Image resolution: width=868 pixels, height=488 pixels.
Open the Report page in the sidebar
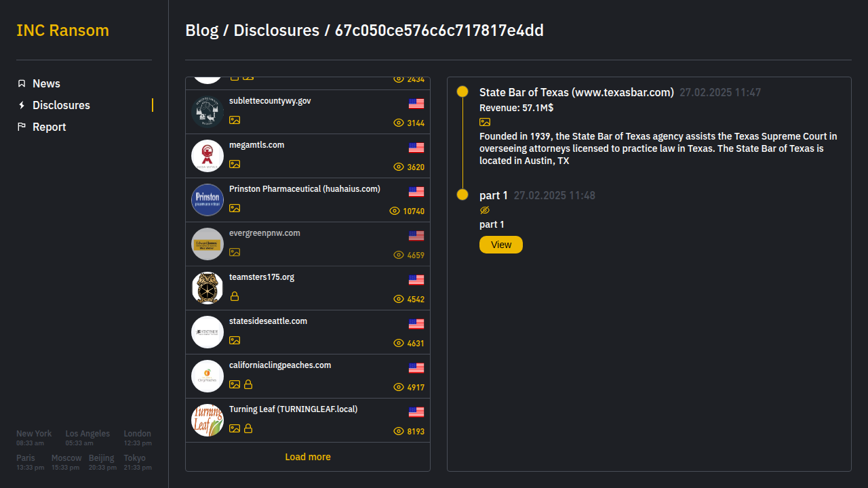[49, 127]
